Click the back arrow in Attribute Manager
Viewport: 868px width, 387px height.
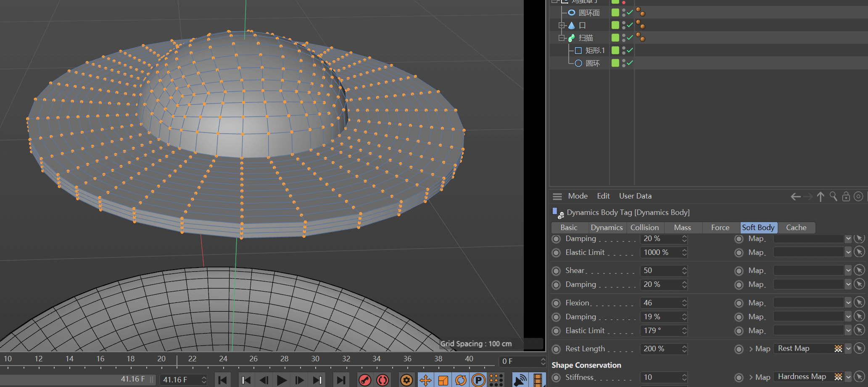point(795,196)
